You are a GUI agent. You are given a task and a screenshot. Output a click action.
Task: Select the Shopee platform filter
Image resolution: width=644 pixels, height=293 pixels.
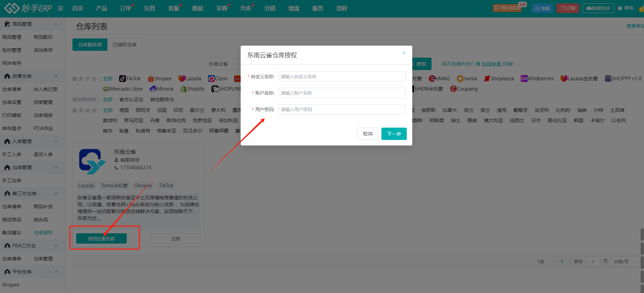pos(160,79)
